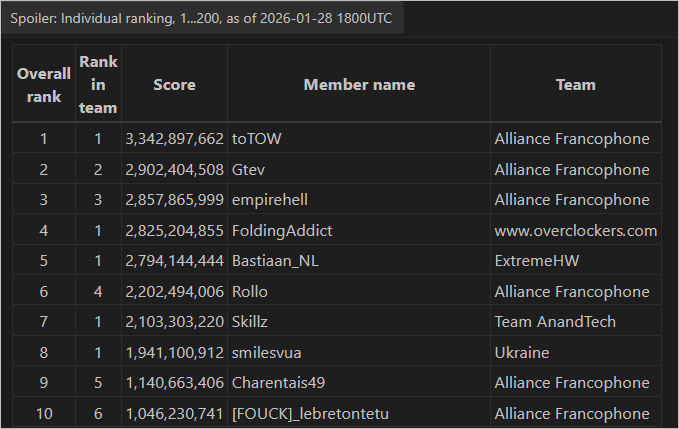
Task: Select the Member name column header
Action: click(x=359, y=85)
